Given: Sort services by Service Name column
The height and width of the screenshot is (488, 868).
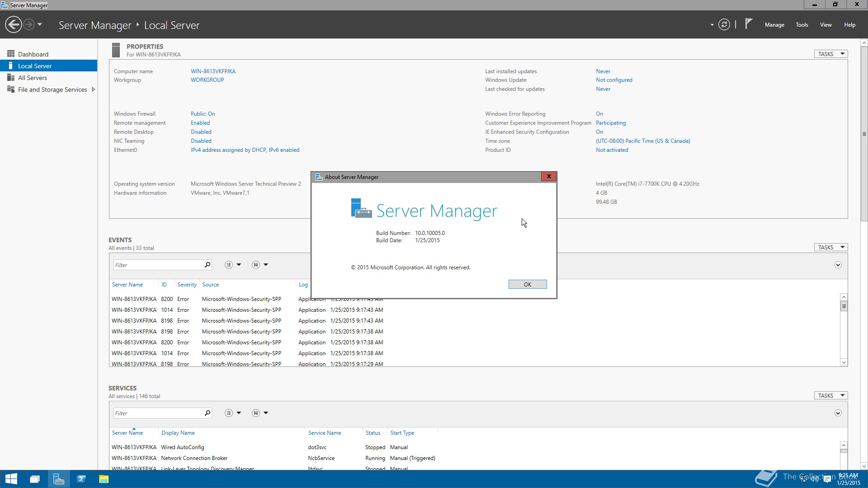Looking at the screenshot, I should [325, 433].
